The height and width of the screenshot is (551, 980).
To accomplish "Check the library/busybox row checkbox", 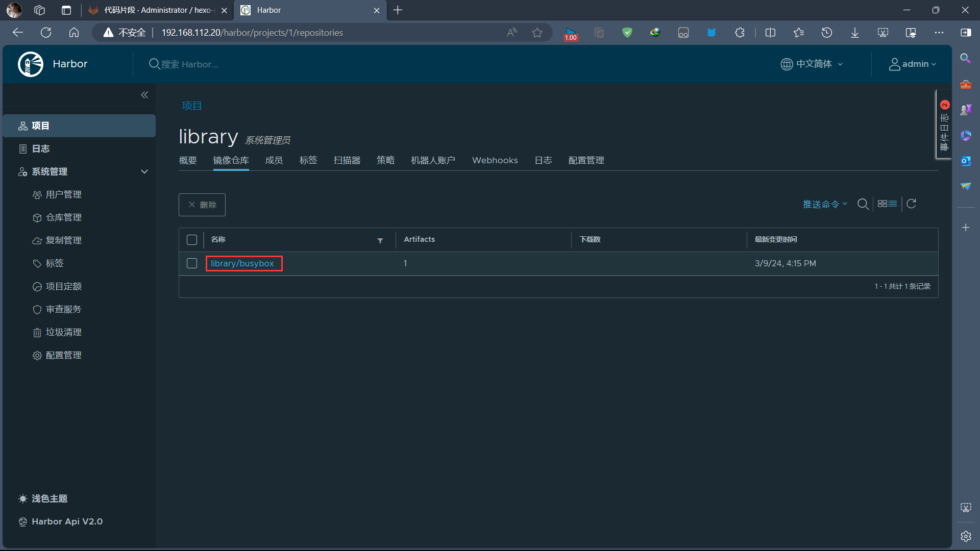I will click(x=192, y=263).
